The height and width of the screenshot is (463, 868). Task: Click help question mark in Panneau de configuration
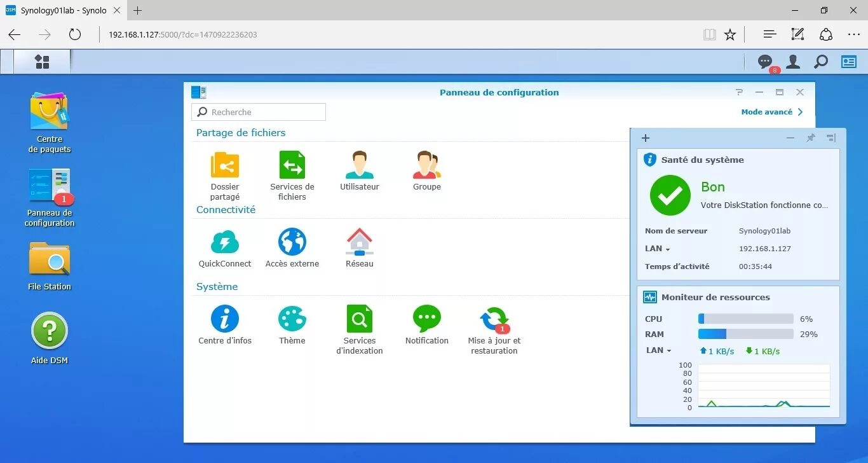coord(739,92)
